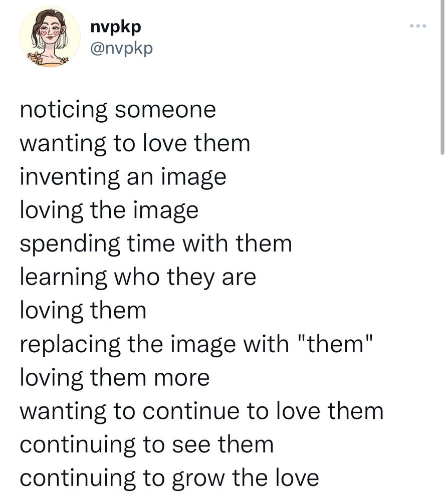Click the line "spending time with them"

156,244
